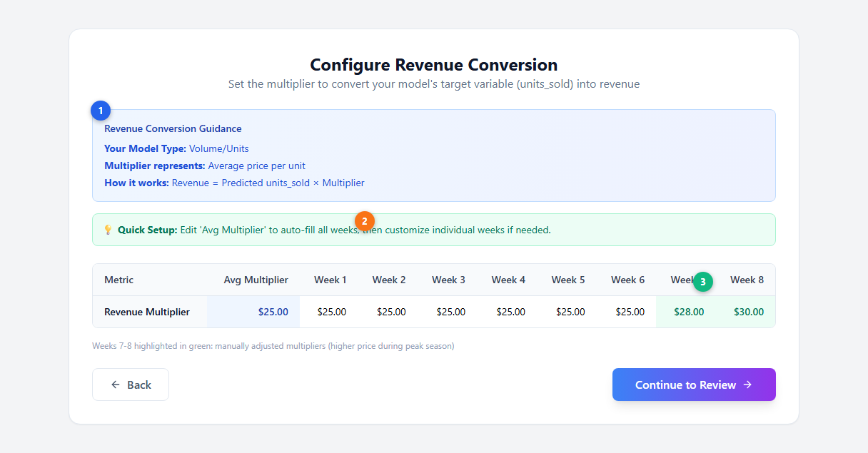Image resolution: width=868 pixels, height=453 pixels.
Task: Click the Week 3 column header
Action: (x=449, y=280)
